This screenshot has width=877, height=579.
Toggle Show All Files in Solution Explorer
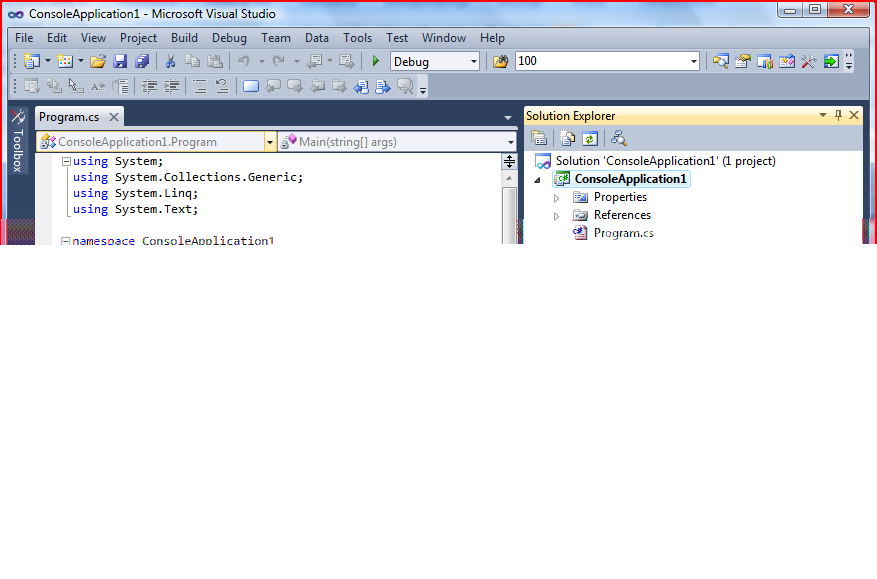[568, 138]
